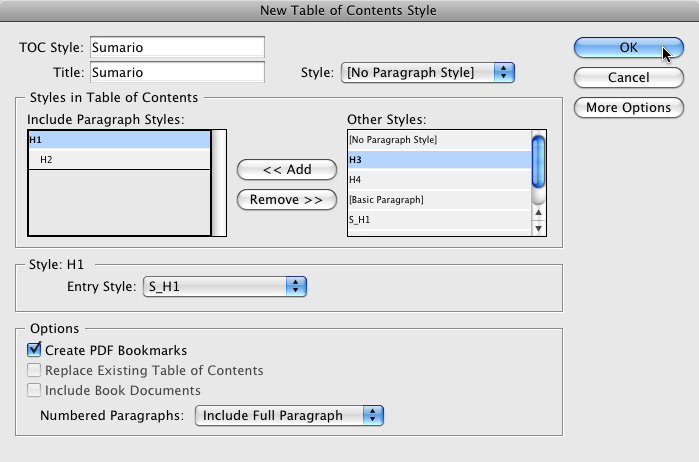Enable Include Book Documents checkbox
Image resolution: width=699 pixels, height=462 pixels.
34,390
